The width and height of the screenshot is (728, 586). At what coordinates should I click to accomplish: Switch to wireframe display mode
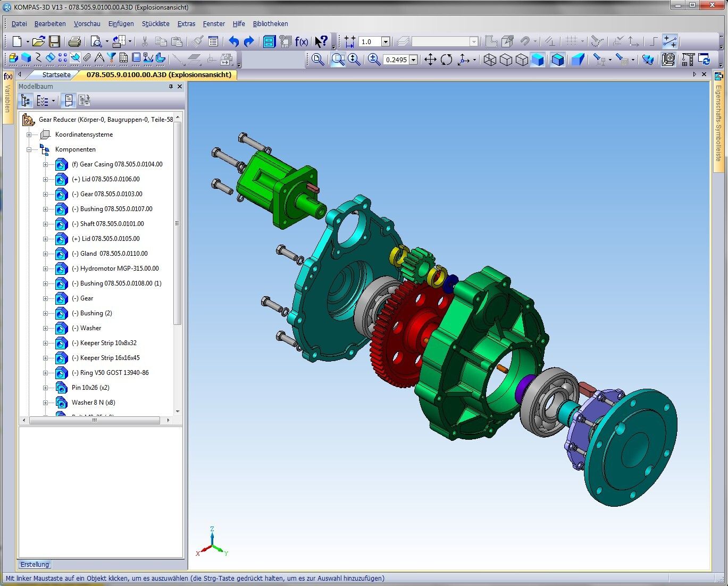[x=490, y=60]
